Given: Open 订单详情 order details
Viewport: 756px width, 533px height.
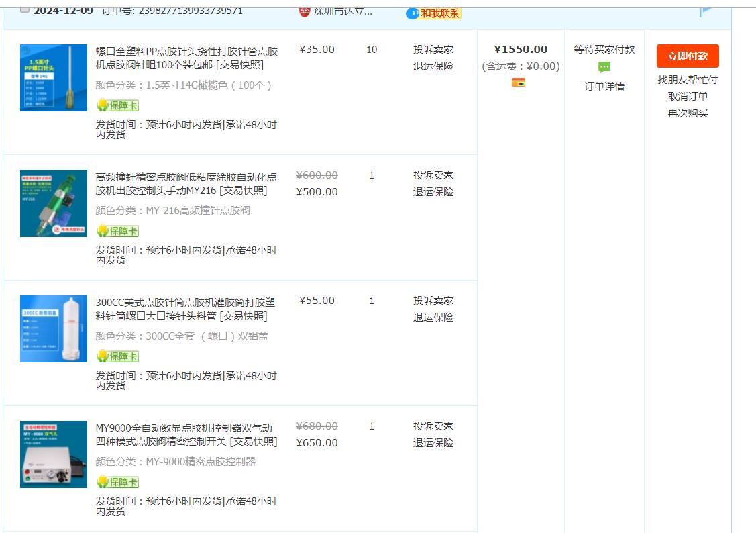Looking at the screenshot, I should tap(604, 87).
